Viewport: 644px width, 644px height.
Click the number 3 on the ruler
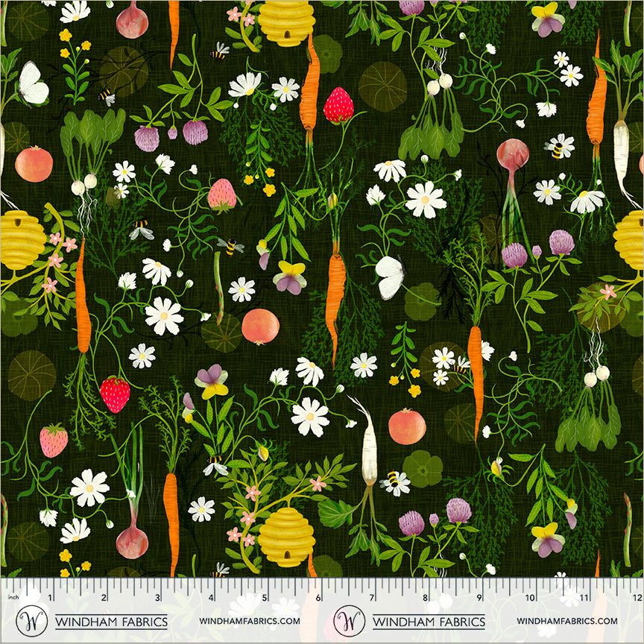pos(158,597)
